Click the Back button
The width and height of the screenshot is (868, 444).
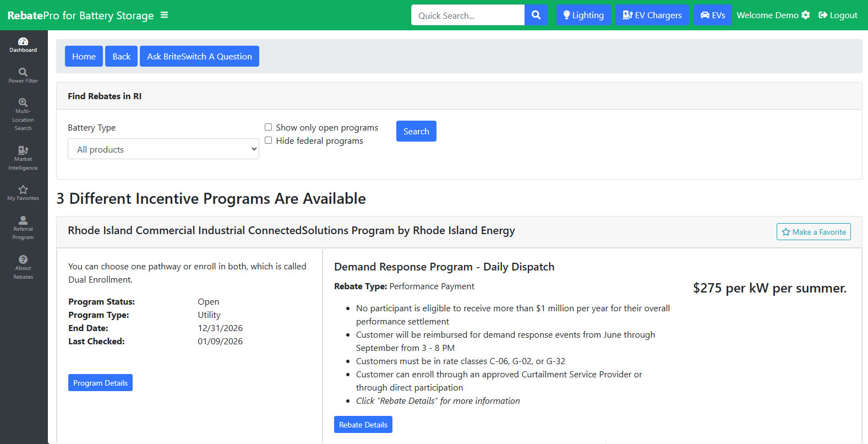pos(122,56)
